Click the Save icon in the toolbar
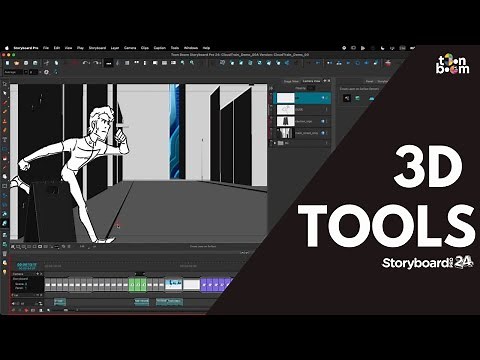 (26, 63)
